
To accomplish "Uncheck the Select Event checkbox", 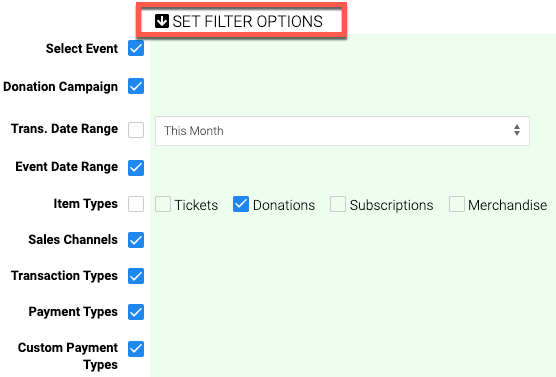I will [x=136, y=48].
